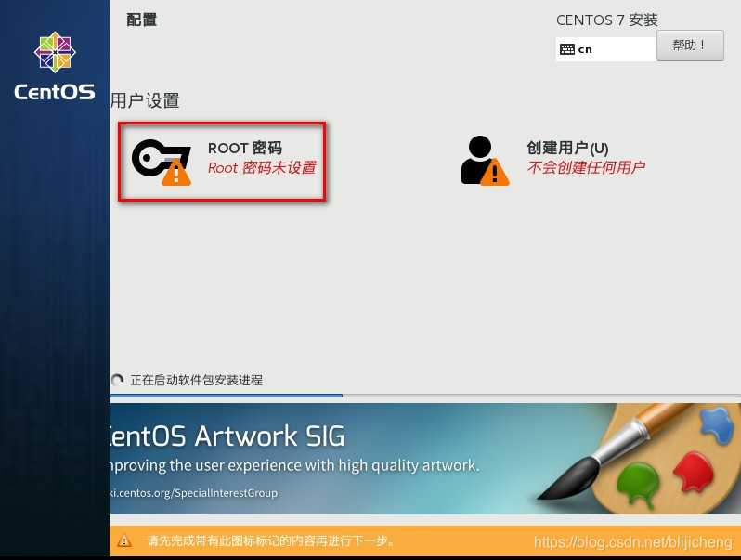Click the orange warning message text
The width and height of the screenshot is (741, 560).
click(271, 540)
